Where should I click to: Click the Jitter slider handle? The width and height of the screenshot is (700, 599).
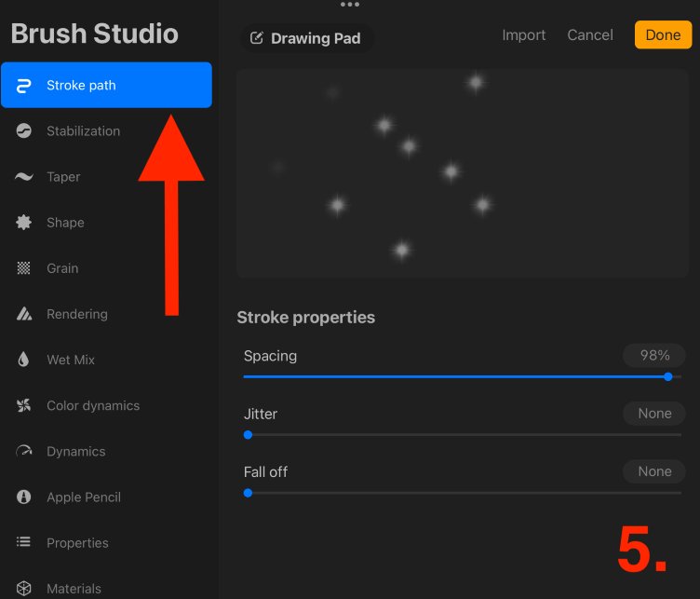[x=249, y=435]
